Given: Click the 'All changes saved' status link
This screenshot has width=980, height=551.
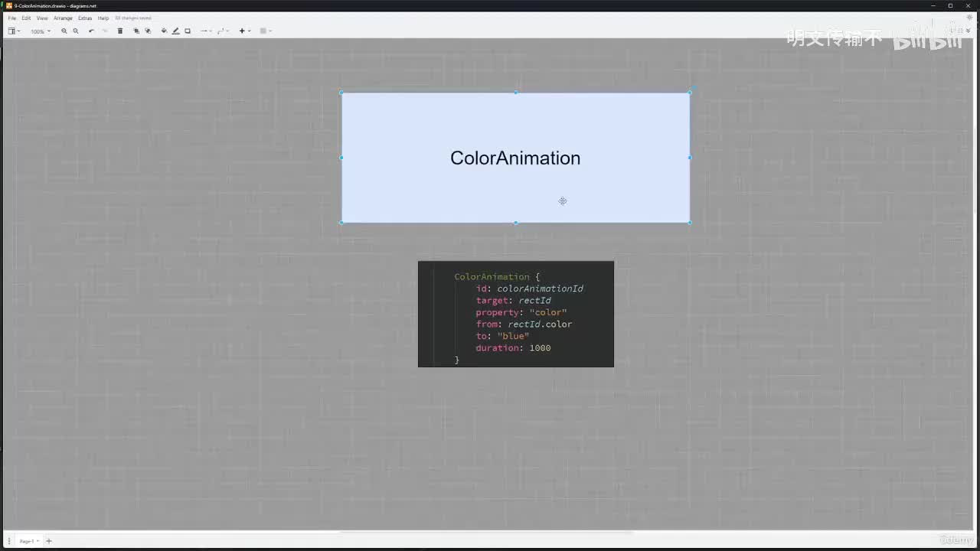Looking at the screenshot, I should coord(133,18).
